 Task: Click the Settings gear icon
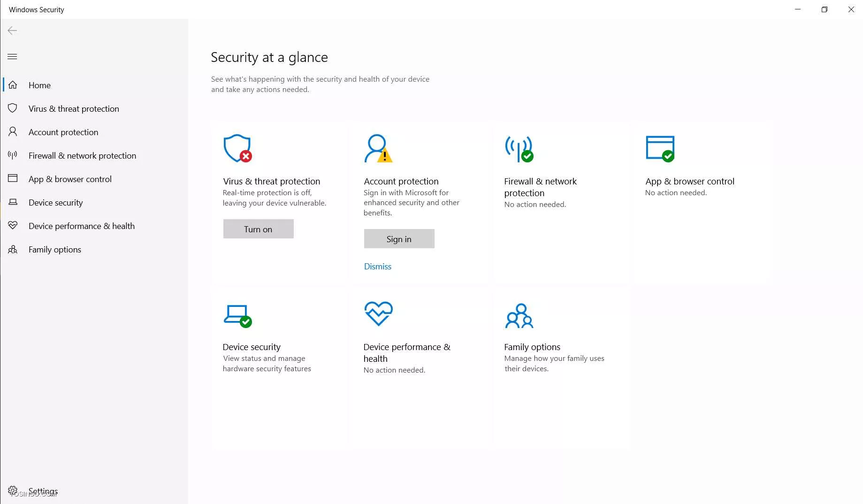(x=13, y=491)
